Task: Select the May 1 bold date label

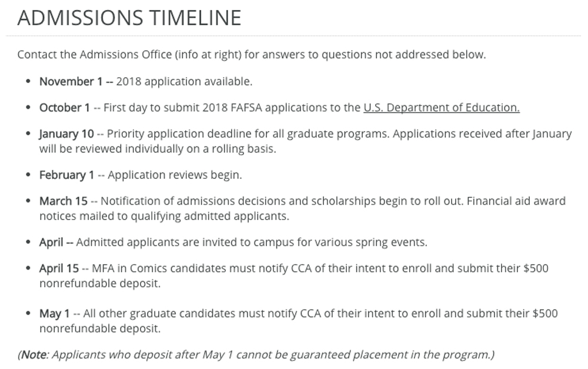Action: (54, 314)
